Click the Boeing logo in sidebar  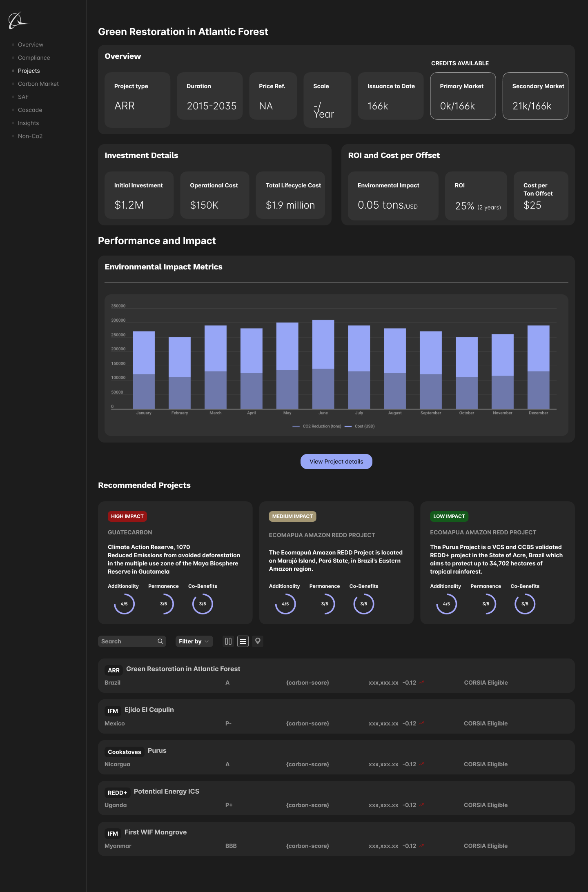[18, 21]
